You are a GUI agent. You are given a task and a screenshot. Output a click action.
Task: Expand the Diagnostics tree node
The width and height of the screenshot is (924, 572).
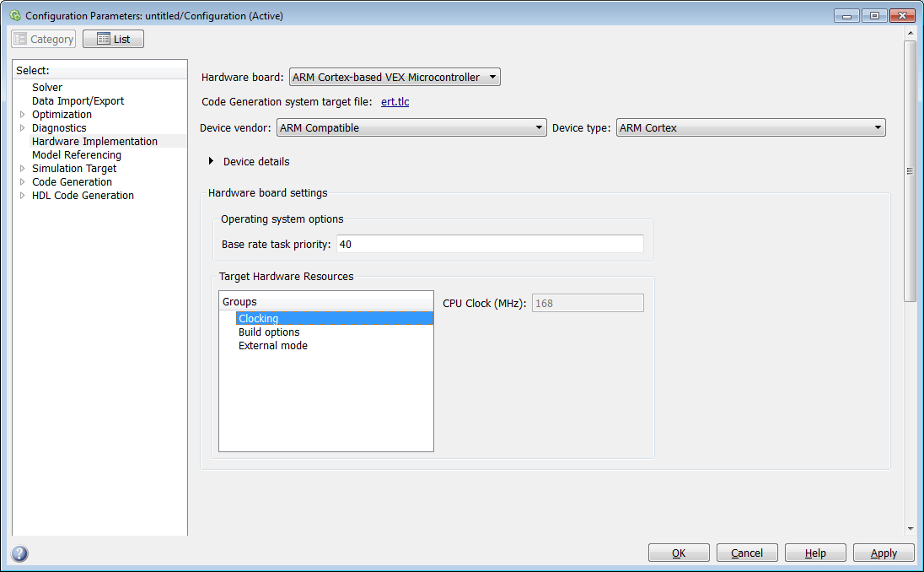[23, 127]
